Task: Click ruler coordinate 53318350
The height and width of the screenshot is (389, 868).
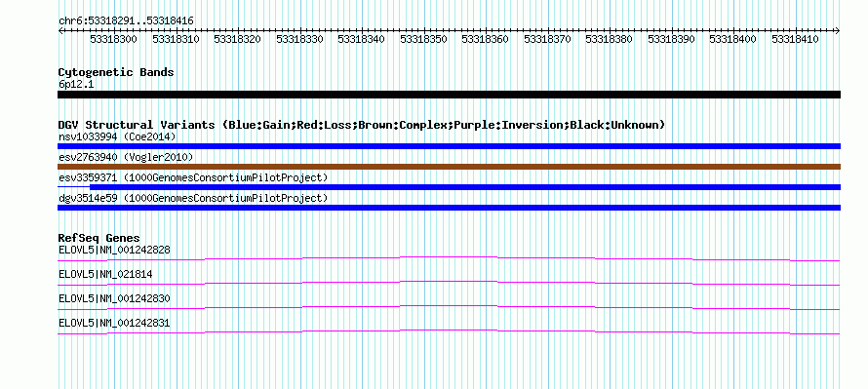Action: (x=423, y=40)
